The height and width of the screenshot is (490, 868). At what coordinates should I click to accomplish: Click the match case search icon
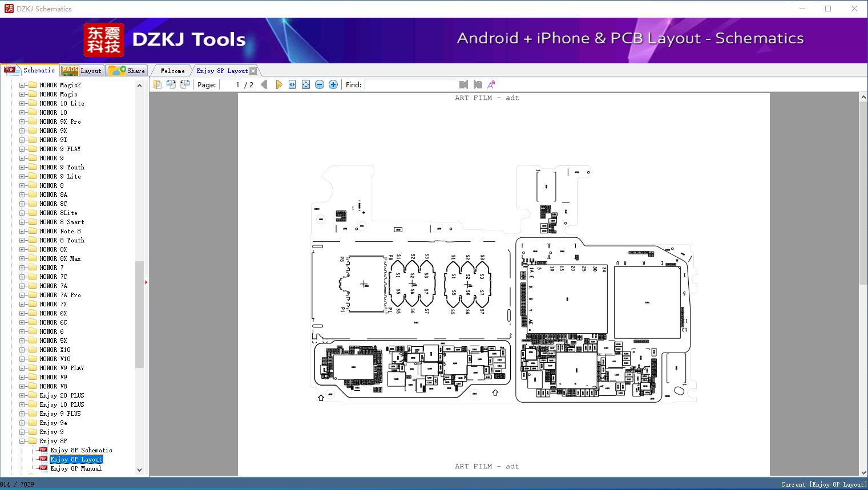[x=491, y=84]
